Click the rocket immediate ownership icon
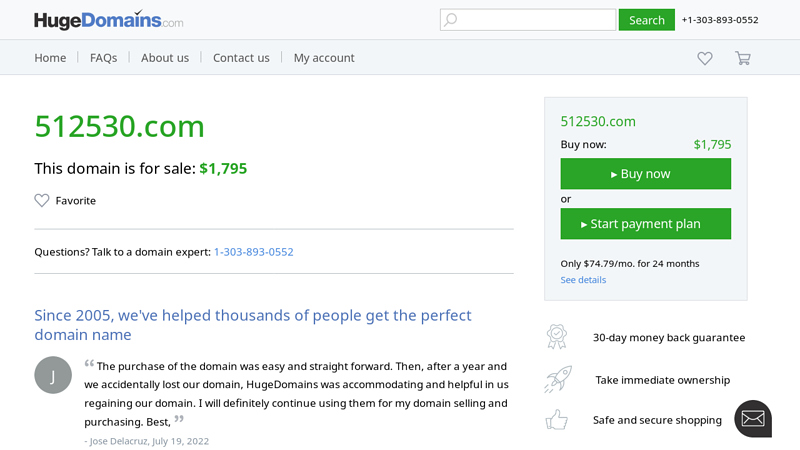 coord(558,379)
